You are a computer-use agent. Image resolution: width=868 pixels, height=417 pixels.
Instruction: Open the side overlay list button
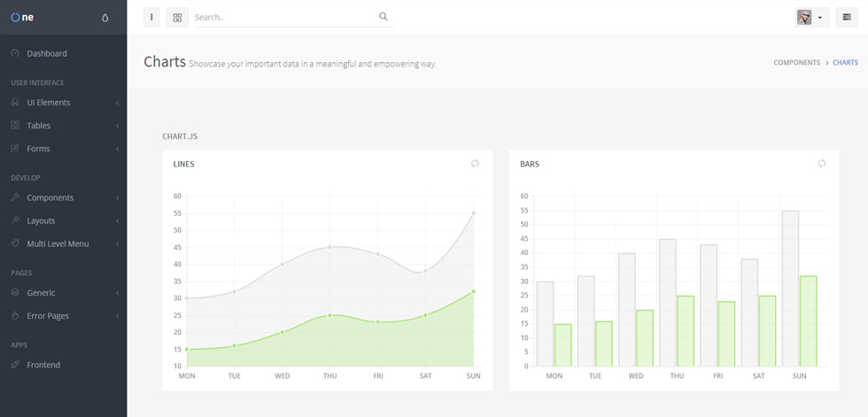(x=847, y=17)
